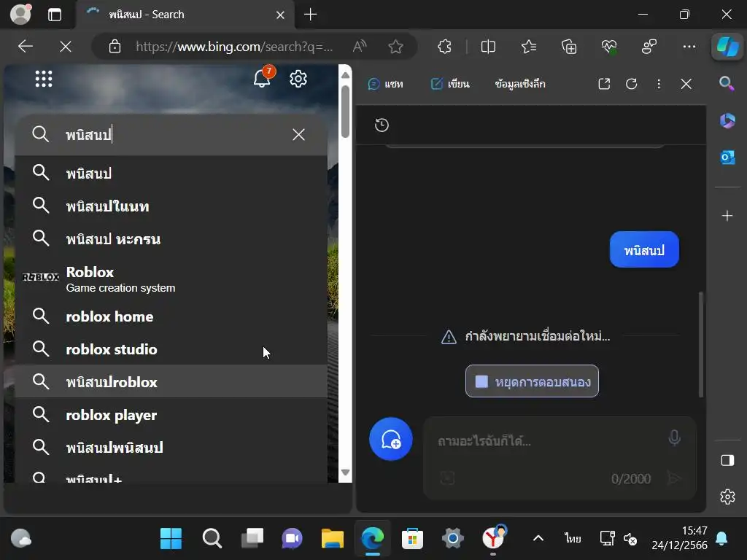Screen dimensions: 747x560
Task: Click the page scrollbar down arrow
Action: [x=345, y=472]
